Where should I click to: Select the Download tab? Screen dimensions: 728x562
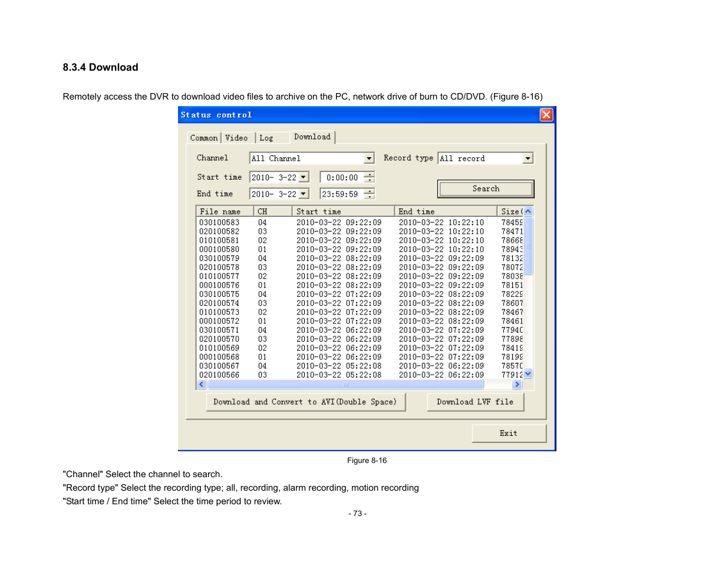(312, 137)
